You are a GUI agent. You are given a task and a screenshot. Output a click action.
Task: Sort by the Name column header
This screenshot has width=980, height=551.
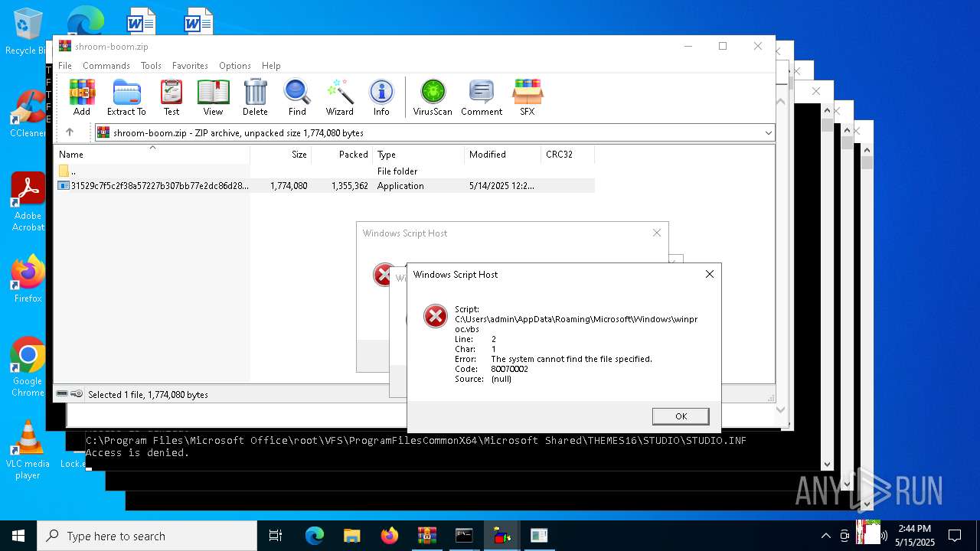point(152,155)
